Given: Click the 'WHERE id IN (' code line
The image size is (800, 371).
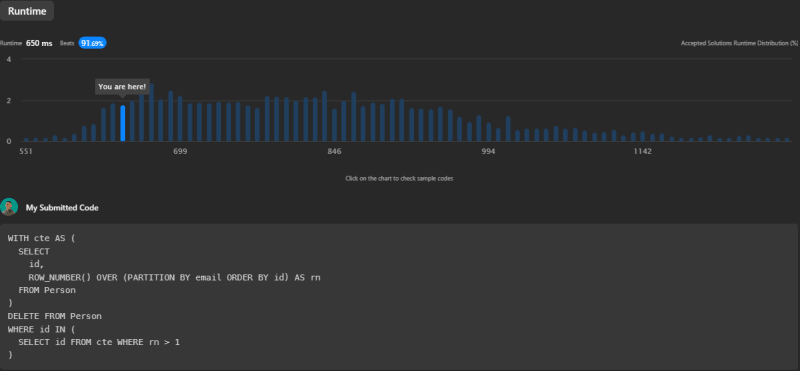Looking at the screenshot, I should tap(41, 329).
